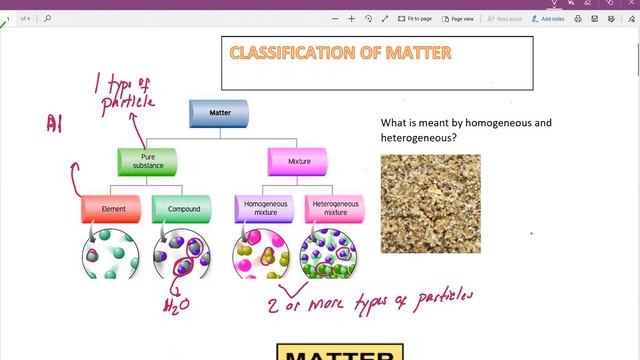640x360 pixels.
Task: Click the green Pure substance box
Action: (147, 162)
